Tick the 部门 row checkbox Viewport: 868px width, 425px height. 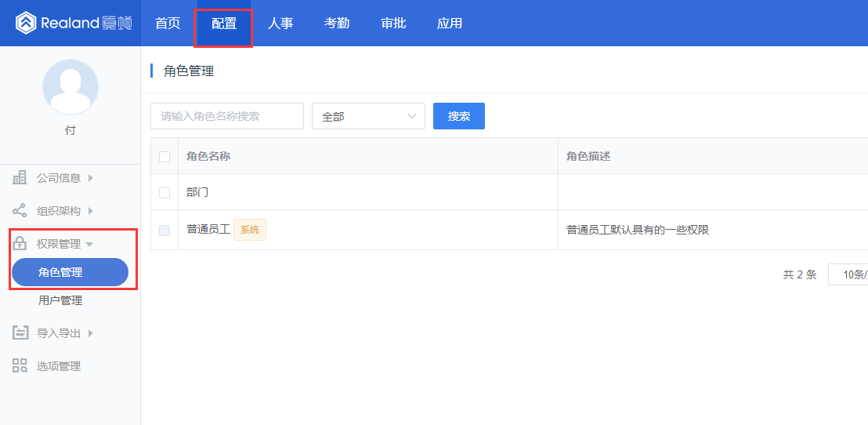(165, 193)
